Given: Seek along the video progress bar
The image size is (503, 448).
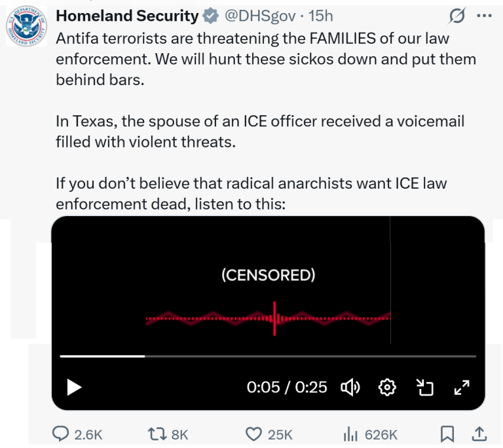Looking at the screenshot, I should click(268, 356).
